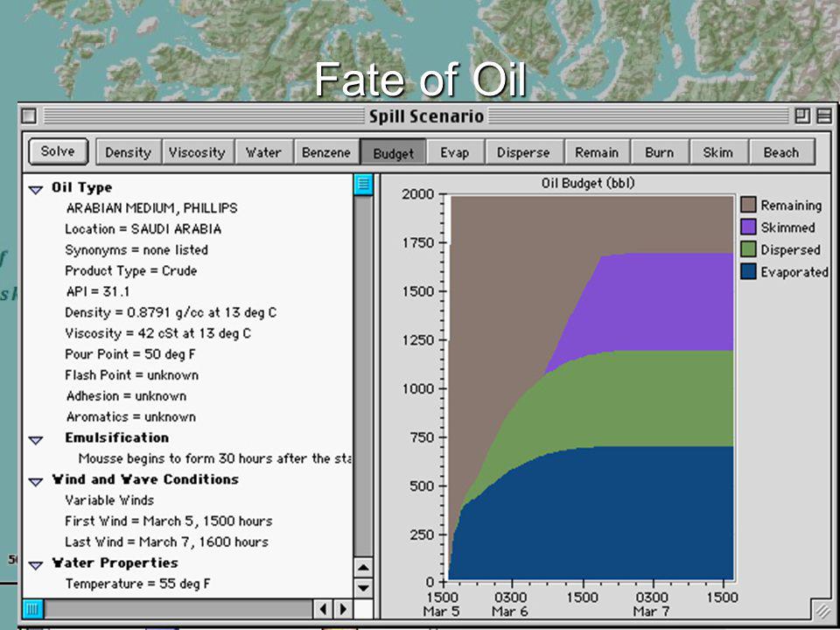Click the vertical scrollbar thumb
Image resolution: width=840 pixels, height=630 pixels.
364,185
